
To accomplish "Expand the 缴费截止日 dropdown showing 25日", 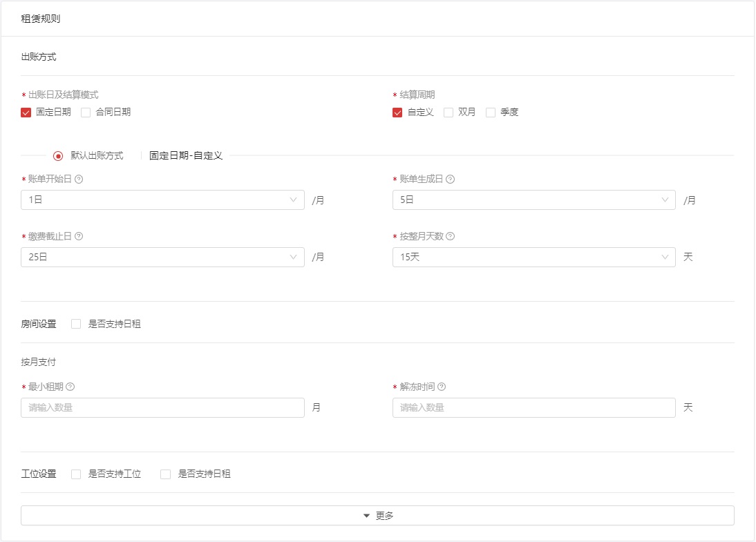I will (x=162, y=258).
